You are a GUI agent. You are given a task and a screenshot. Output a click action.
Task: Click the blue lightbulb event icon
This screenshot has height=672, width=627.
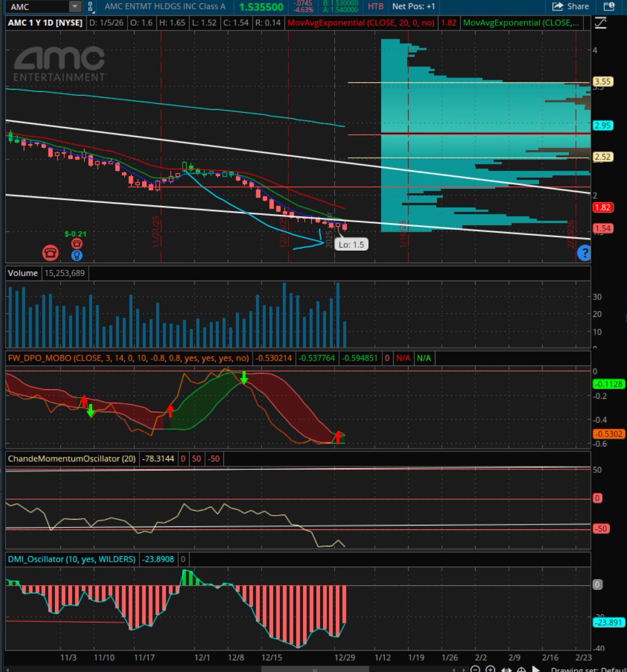(77, 255)
